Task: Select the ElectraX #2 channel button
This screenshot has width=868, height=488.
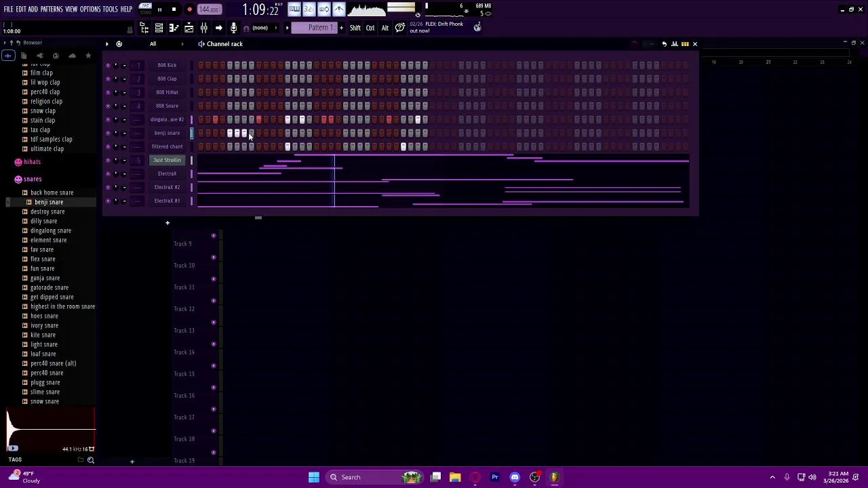Action: point(167,187)
